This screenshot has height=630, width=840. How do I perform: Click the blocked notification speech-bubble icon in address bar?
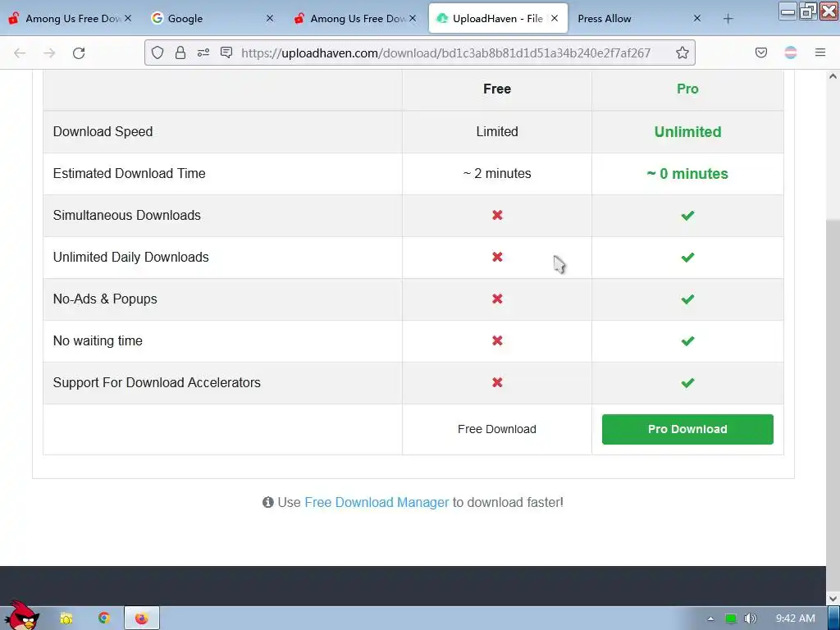(x=226, y=52)
